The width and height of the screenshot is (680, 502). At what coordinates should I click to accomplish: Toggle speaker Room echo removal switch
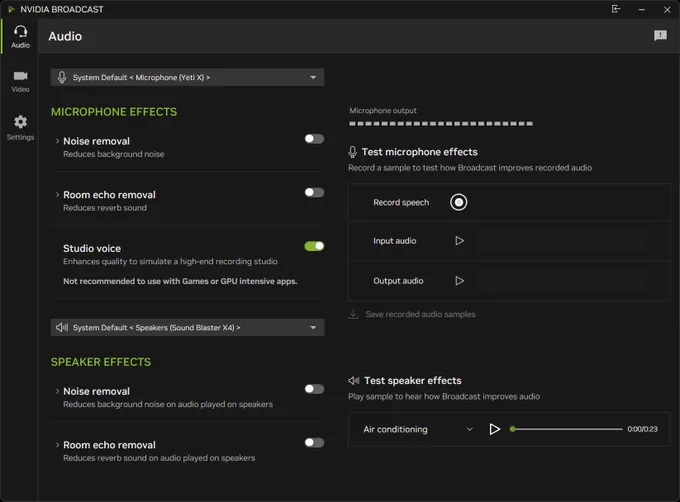tap(314, 443)
